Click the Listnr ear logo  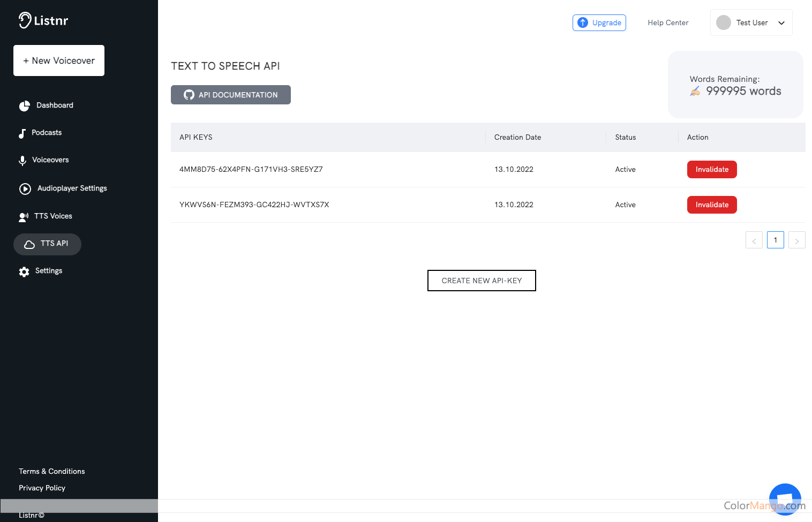pos(25,20)
